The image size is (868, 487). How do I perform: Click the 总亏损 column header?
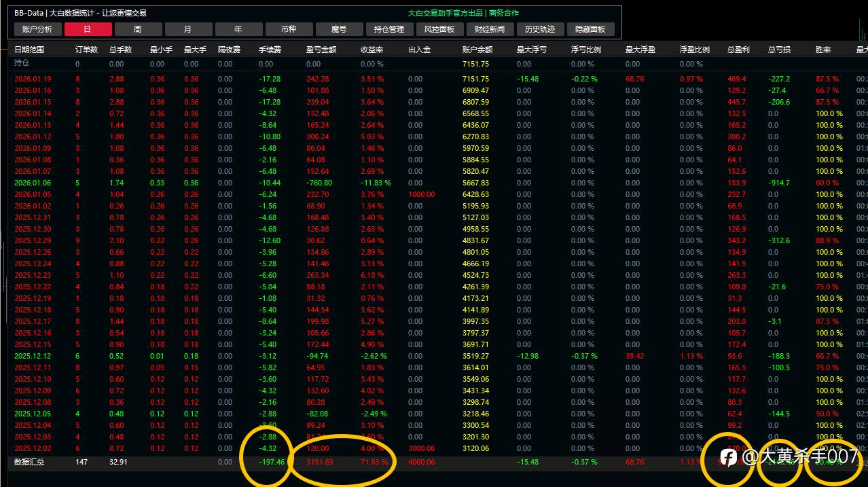[x=779, y=50]
